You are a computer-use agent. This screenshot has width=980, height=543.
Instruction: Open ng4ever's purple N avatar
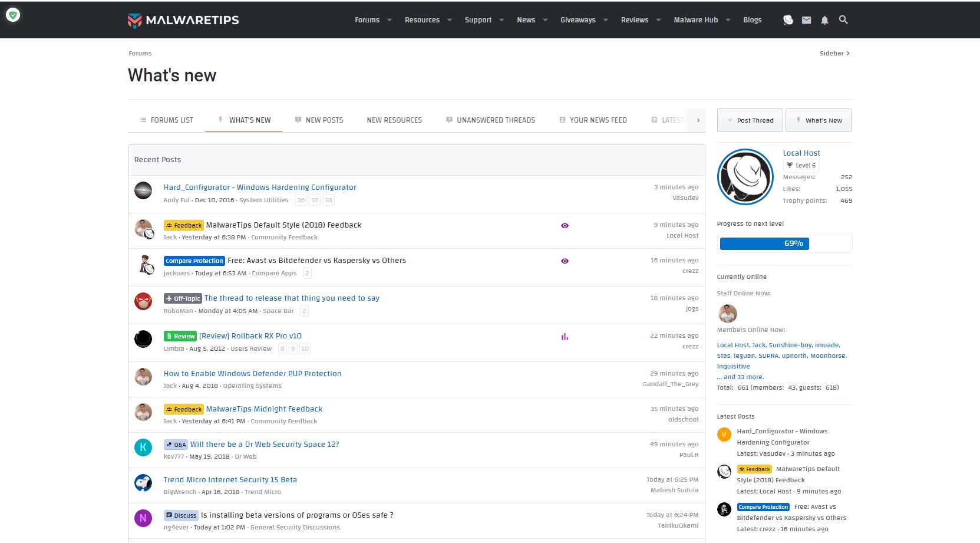[143, 518]
